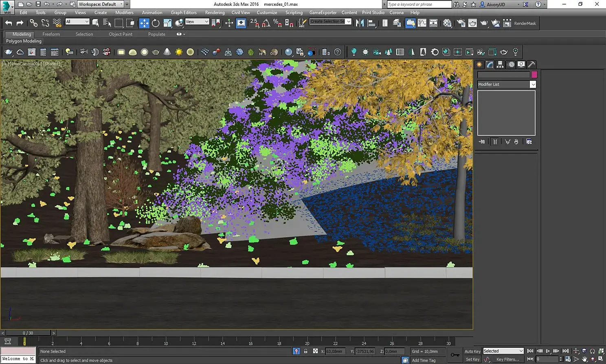606x364 pixels.
Task: Open the Modifier List dropdown
Action: (x=533, y=84)
